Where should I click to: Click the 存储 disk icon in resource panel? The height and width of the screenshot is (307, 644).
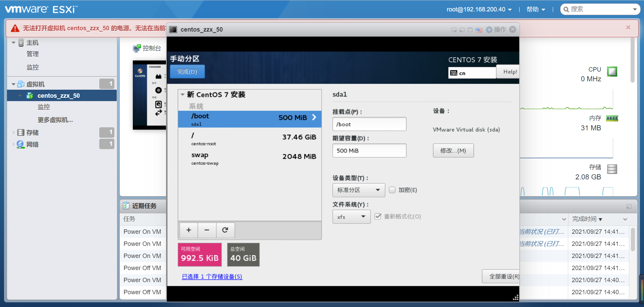[612, 169]
